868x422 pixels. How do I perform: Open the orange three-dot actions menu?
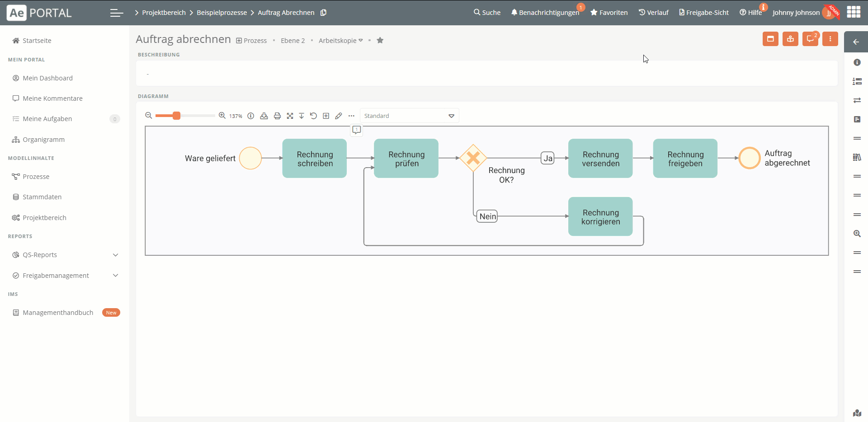830,39
